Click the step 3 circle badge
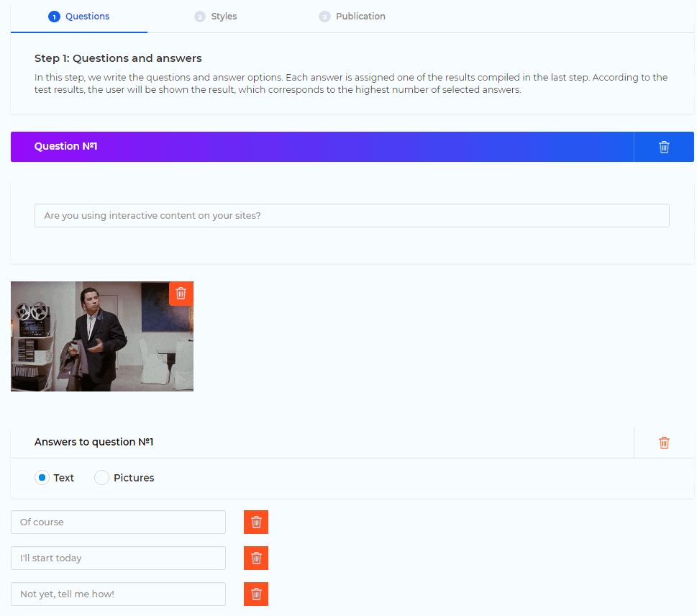The height and width of the screenshot is (616, 697). (324, 17)
